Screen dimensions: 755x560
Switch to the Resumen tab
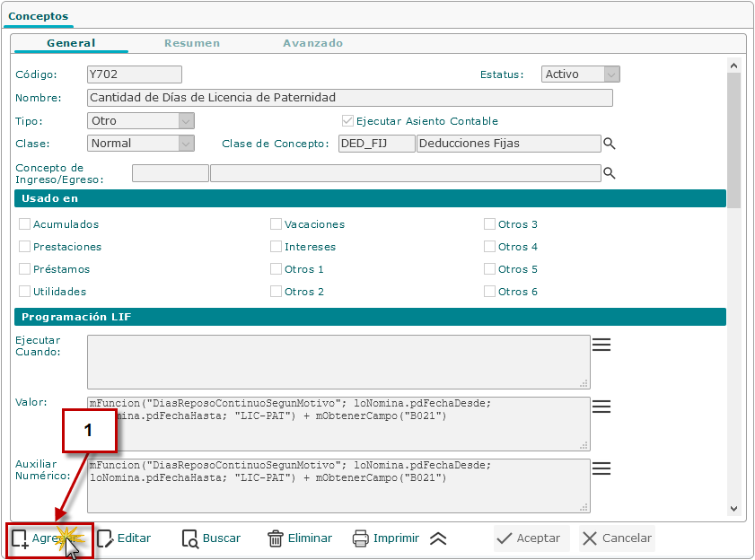tap(192, 43)
